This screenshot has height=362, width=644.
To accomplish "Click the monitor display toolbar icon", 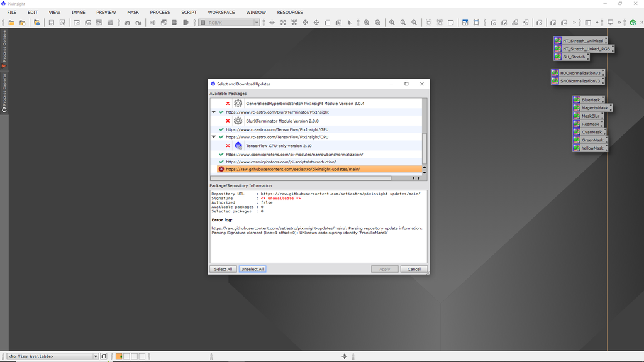I will [610, 23].
